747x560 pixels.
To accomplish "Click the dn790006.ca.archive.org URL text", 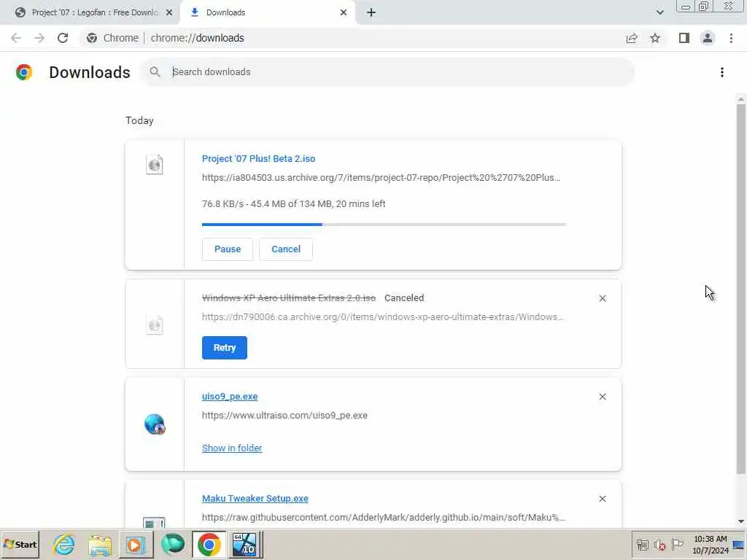I will click(382, 317).
